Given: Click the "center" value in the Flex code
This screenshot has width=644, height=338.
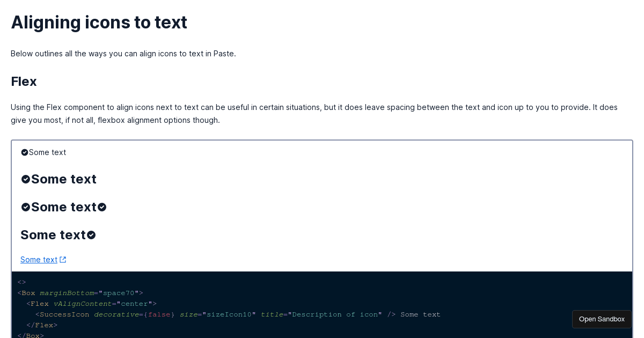Looking at the screenshot, I should coord(134,304).
